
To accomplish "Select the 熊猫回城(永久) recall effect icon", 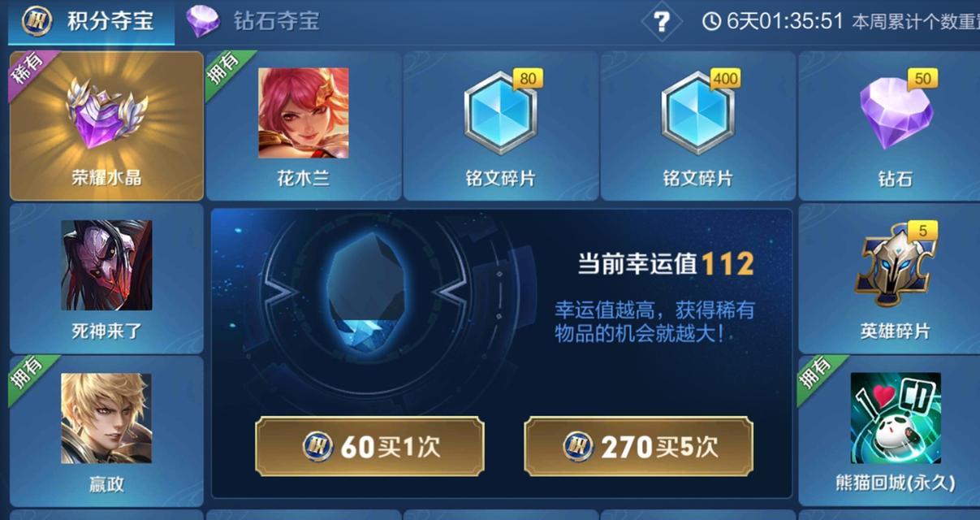I will [896, 418].
